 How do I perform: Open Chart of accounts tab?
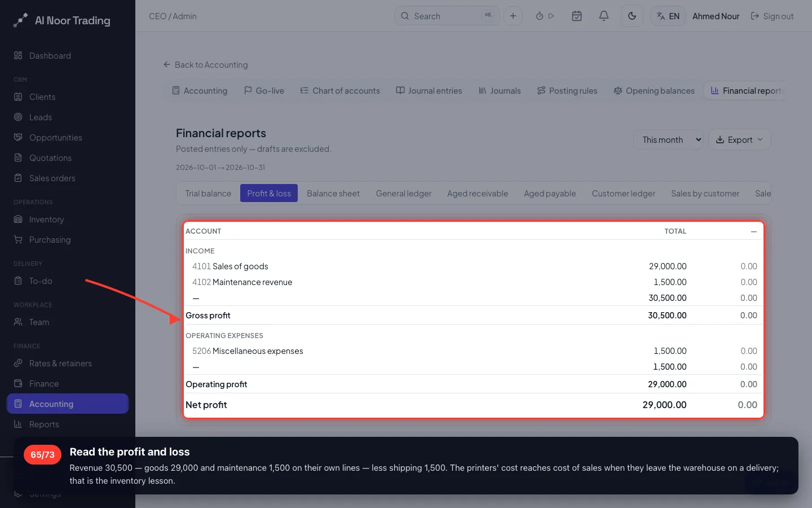click(x=340, y=90)
